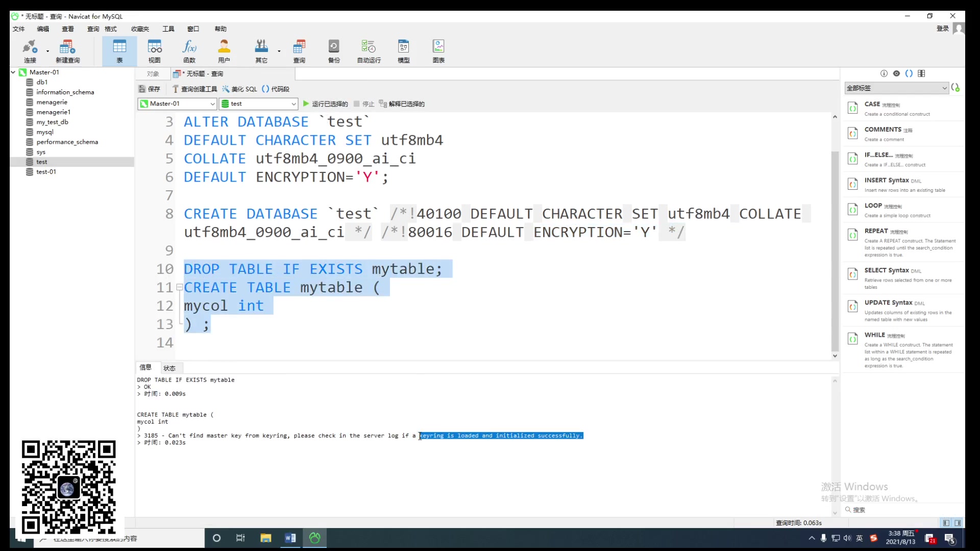Switch to the 状态 (Status) result tab
The height and width of the screenshot is (551, 980).
[169, 368]
